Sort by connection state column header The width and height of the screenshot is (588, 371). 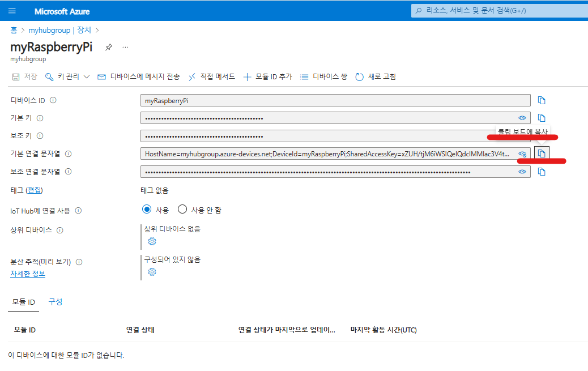point(140,330)
